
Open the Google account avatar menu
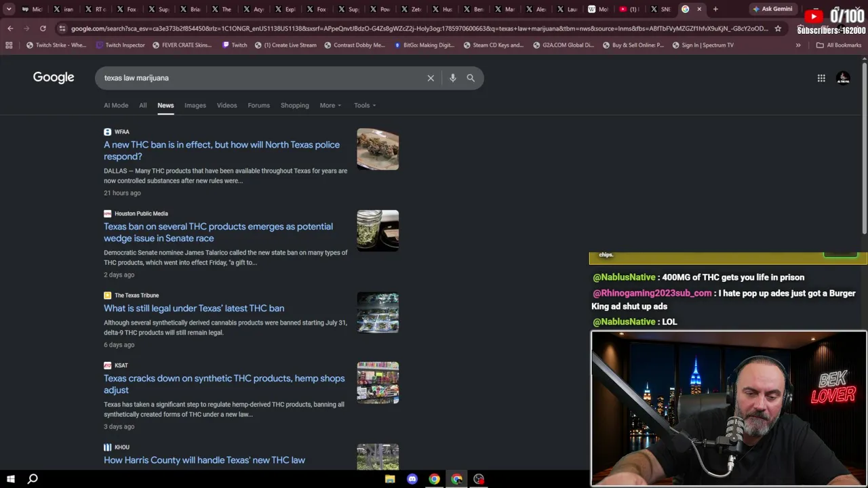coord(843,78)
